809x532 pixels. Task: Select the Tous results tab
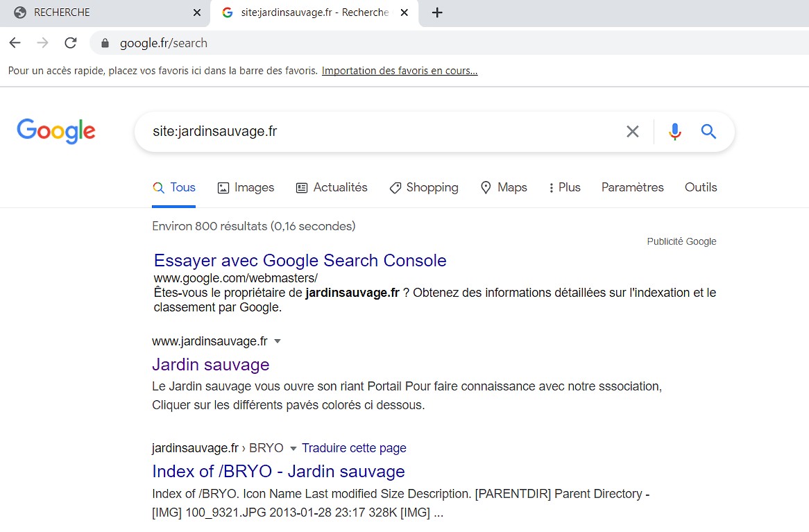tap(174, 187)
